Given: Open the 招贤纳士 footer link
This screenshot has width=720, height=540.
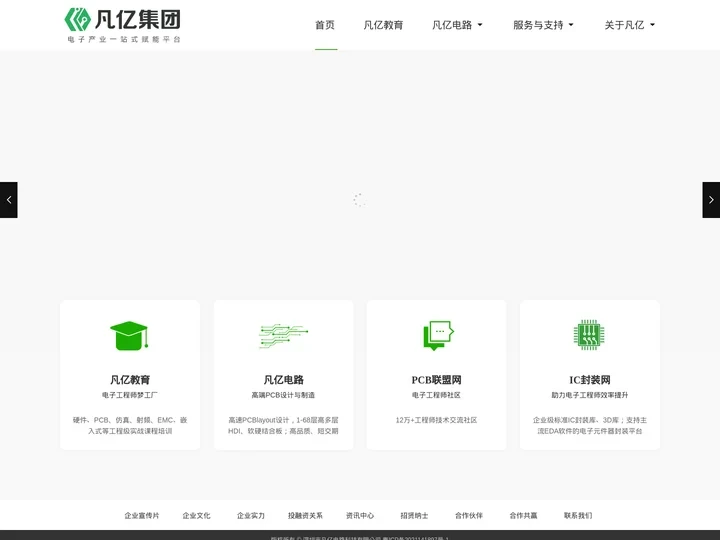Looking at the screenshot, I should point(414,516).
